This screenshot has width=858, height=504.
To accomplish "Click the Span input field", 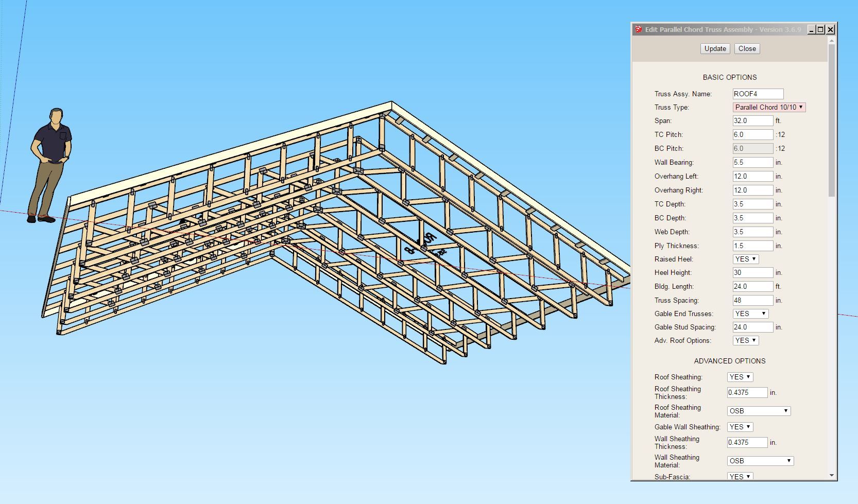I will click(x=753, y=120).
